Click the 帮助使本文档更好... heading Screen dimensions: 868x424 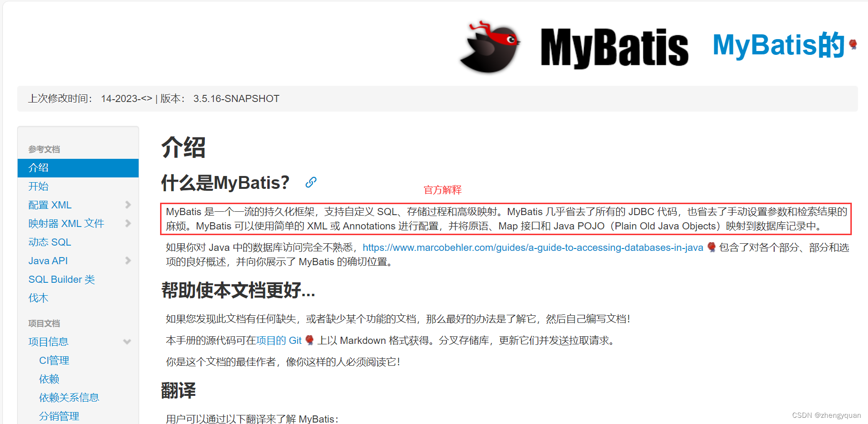tap(238, 290)
